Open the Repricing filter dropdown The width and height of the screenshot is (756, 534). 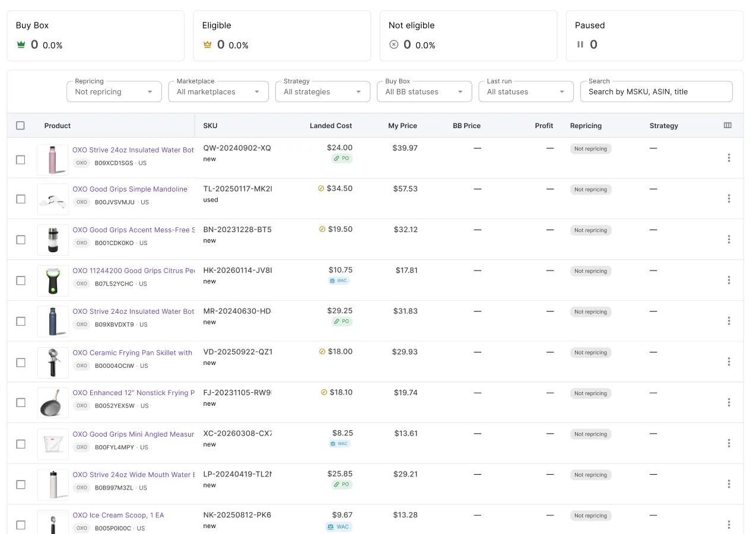click(x=114, y=91)
